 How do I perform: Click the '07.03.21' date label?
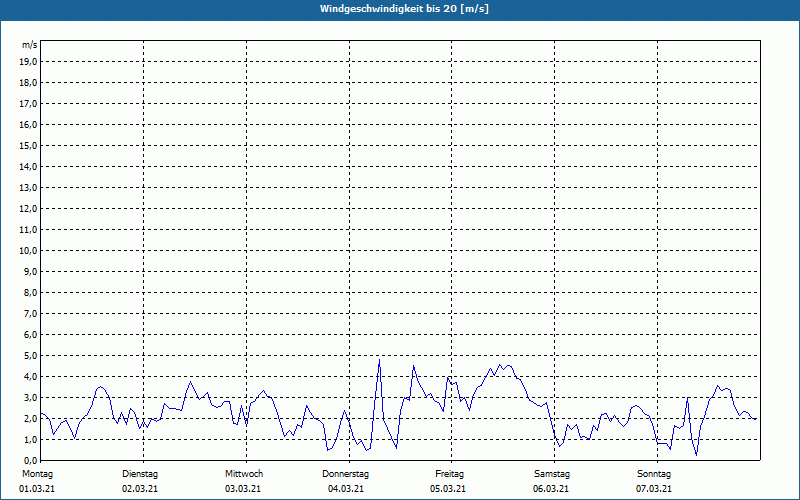pyautogui.click(x=654, y=489)
